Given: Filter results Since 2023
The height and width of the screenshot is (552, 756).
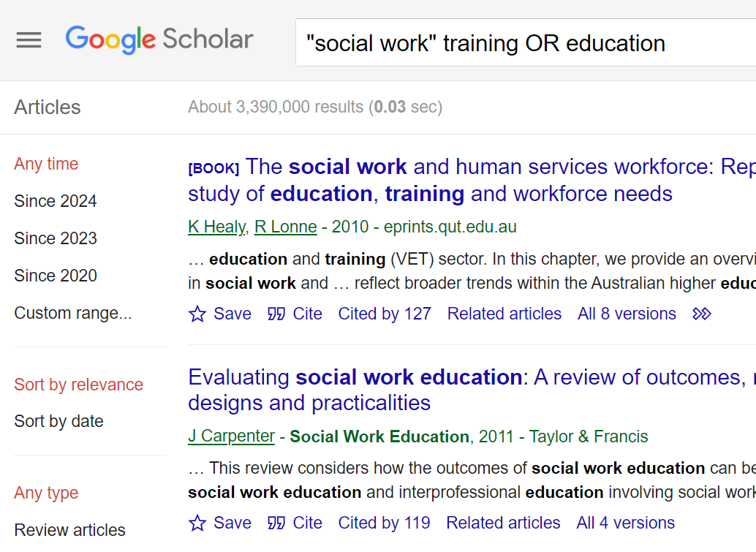Looking at the screenshot, I should tap(56, 238).
